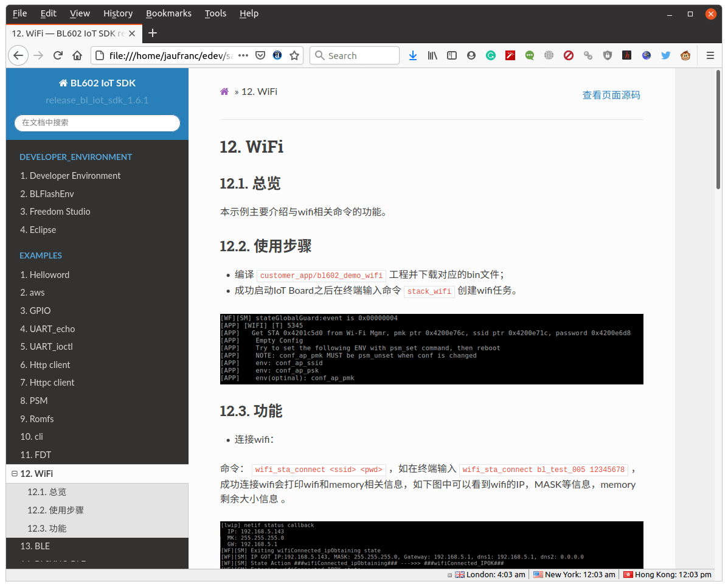The width and height of the screenshot is (728, 587).
Task: Click the documentation search box 在文档中搜索
Action: point(97,123)
